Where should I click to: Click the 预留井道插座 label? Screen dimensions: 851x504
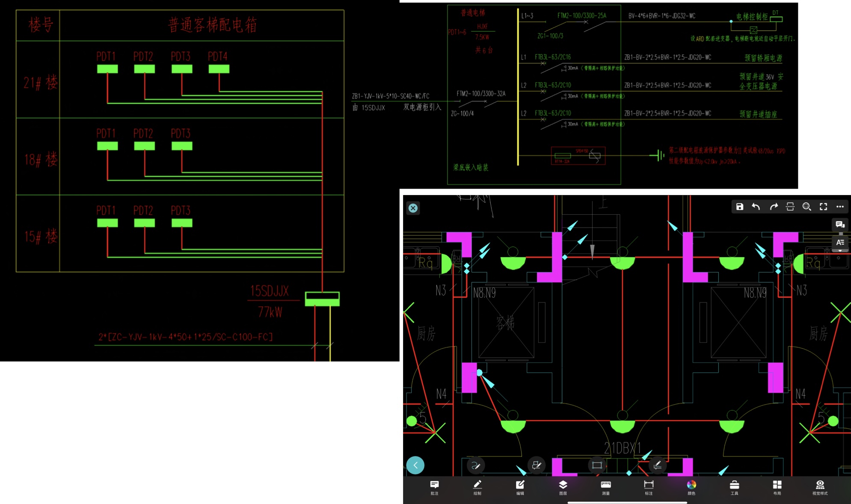tap(758, 114)
